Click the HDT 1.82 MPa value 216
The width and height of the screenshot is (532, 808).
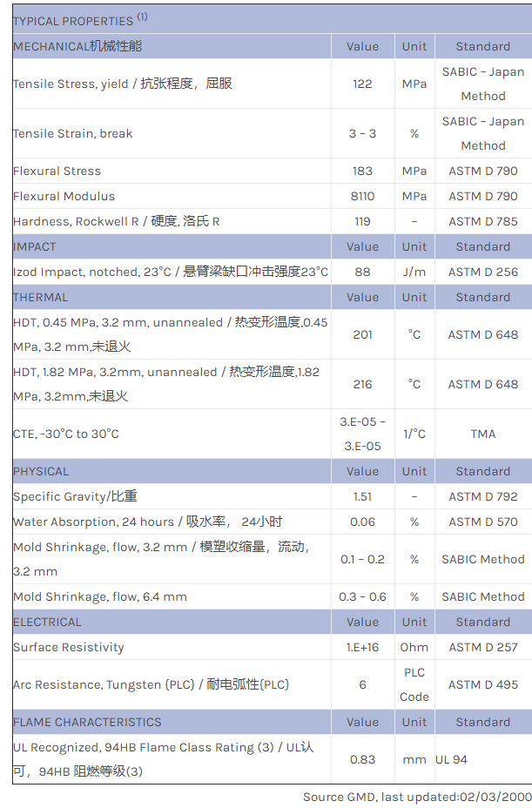pos(362,384)
